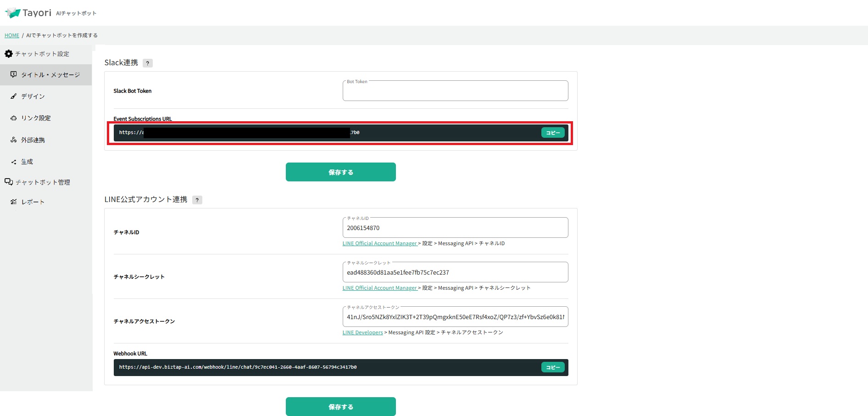868x416 pixels.
Task: Open the LINE Developers link
Action: point(362,332)
